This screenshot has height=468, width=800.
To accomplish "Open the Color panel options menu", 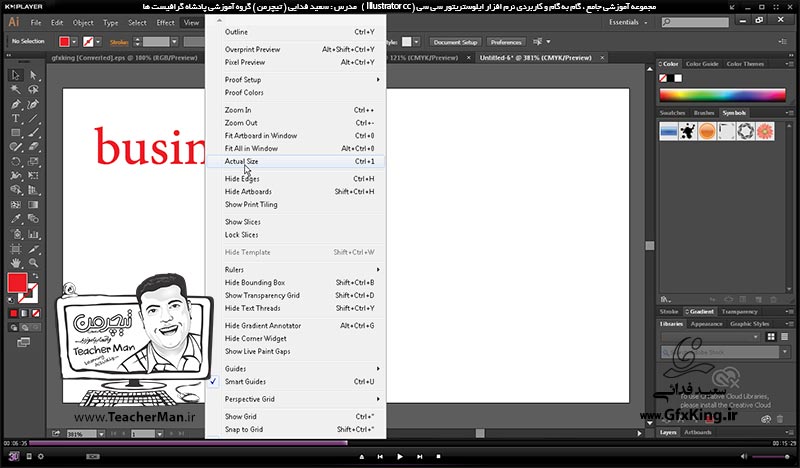I will click(789, 64).
